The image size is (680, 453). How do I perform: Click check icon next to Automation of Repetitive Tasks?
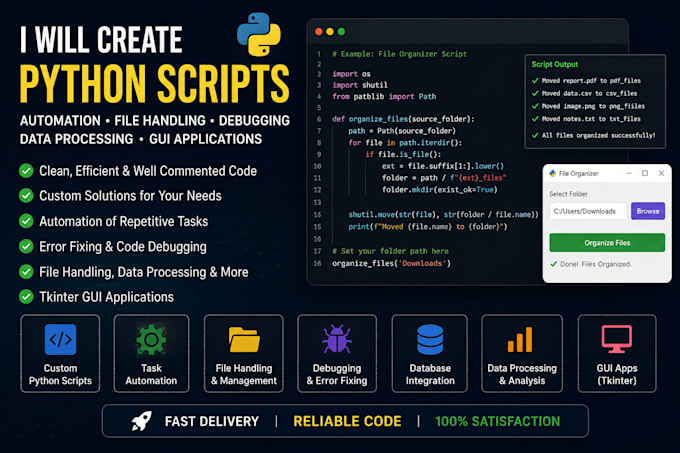coord(26,221)
